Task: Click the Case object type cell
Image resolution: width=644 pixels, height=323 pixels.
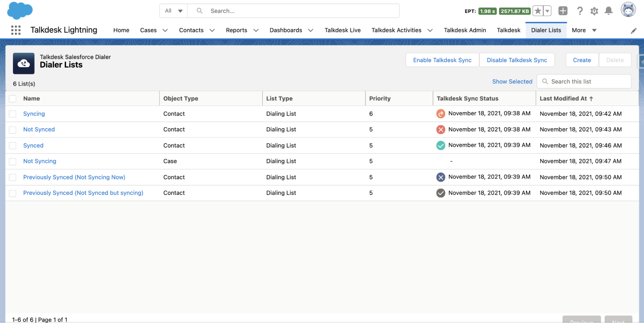Action: (x=170, y=161)
